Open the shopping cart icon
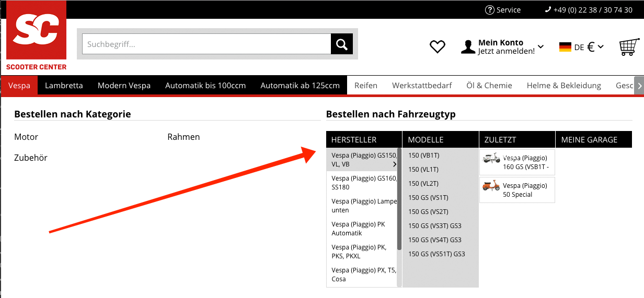Viewport: 644px width, 298px height. [x=629, y=47]
